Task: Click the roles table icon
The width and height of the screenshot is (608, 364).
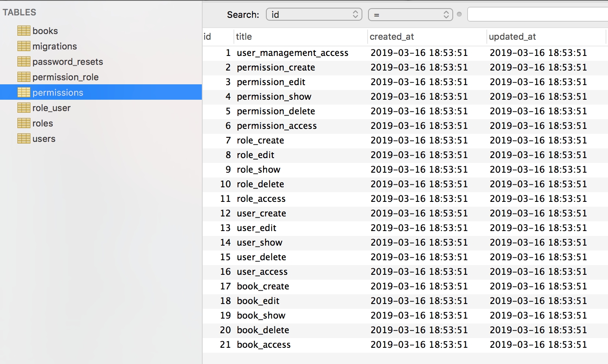Action: [24, 123]
